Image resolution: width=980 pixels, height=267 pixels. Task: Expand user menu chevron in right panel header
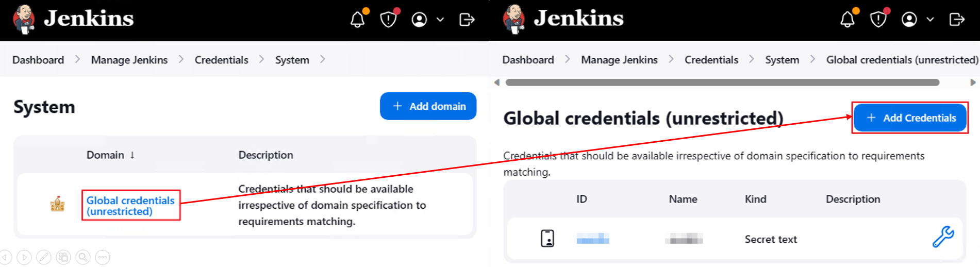pos(930,20)
